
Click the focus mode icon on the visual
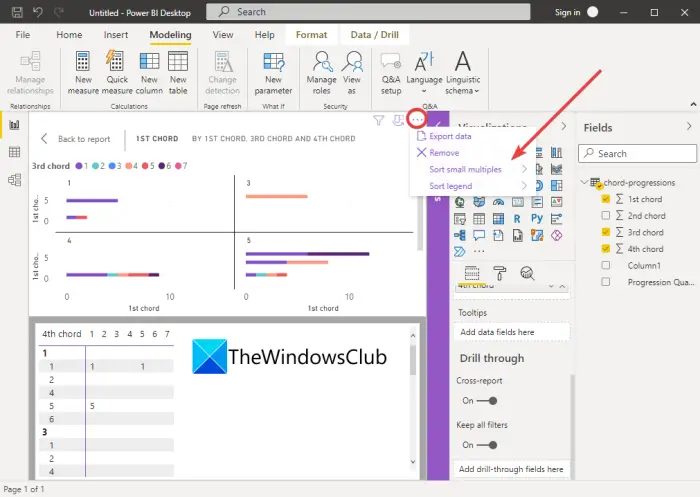tap(398, 120)
